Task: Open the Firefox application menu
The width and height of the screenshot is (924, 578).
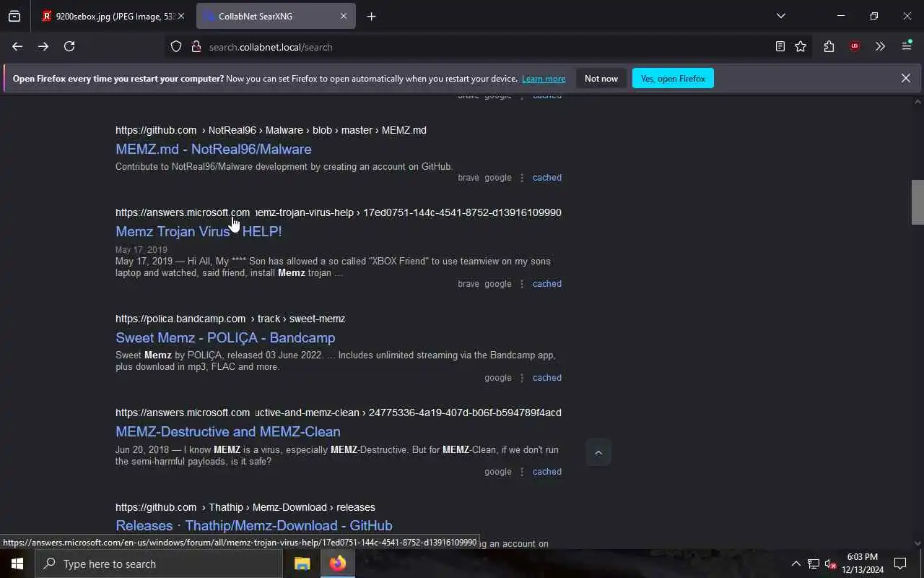Action: click(x=907, y=46)
